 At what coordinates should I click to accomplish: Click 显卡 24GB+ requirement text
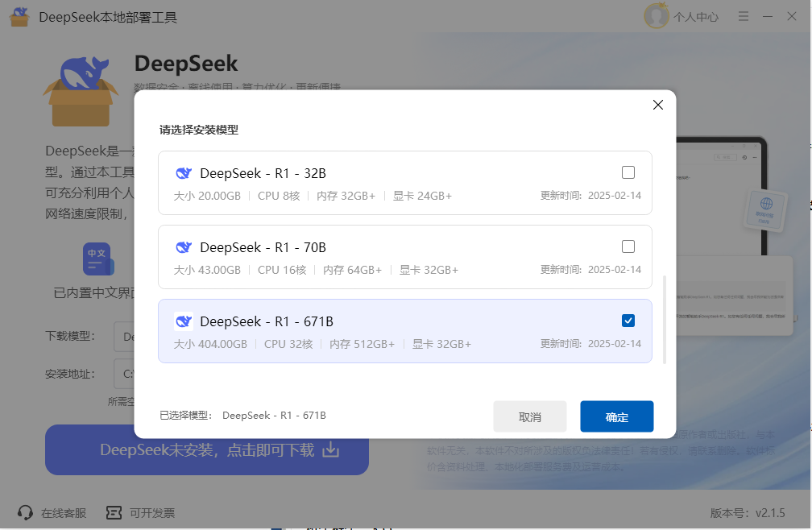coord(422,197)
